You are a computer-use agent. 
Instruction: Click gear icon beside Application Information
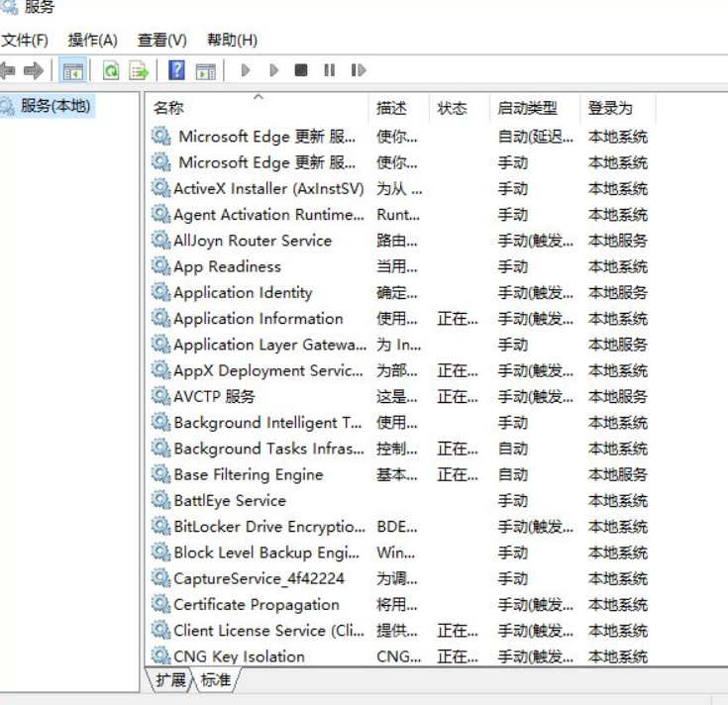161,318
